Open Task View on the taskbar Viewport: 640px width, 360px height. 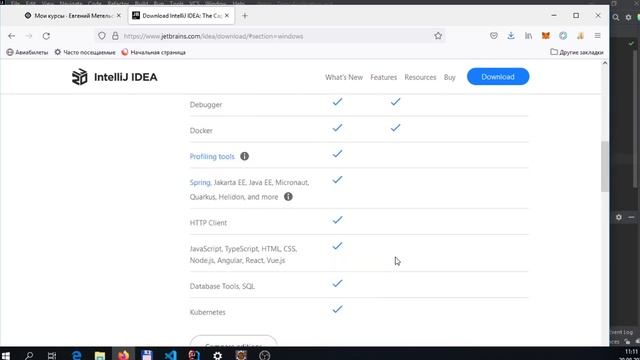(52, 355)
